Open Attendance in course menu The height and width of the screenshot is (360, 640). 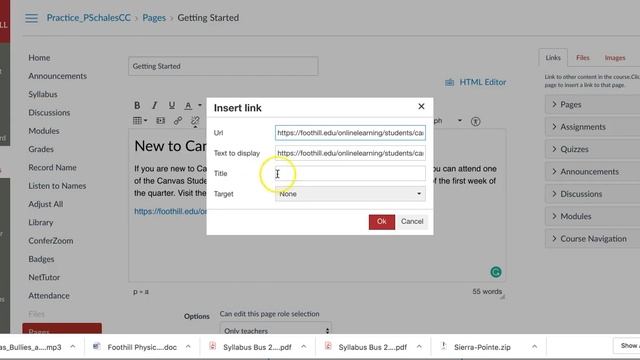49,296
